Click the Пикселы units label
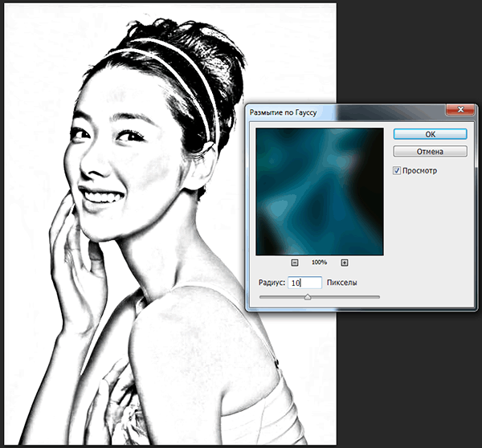Viewport: 482px width, 448px height. 342,283
